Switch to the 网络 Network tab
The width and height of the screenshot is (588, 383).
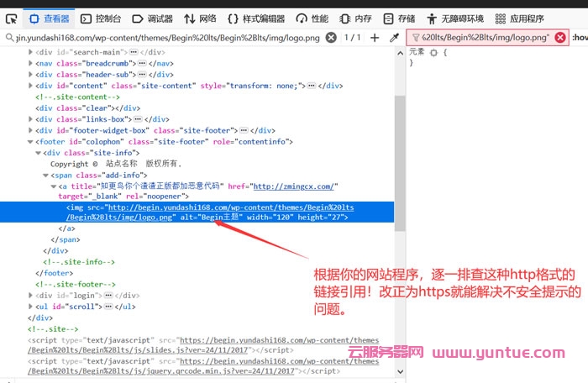[200, 18]
